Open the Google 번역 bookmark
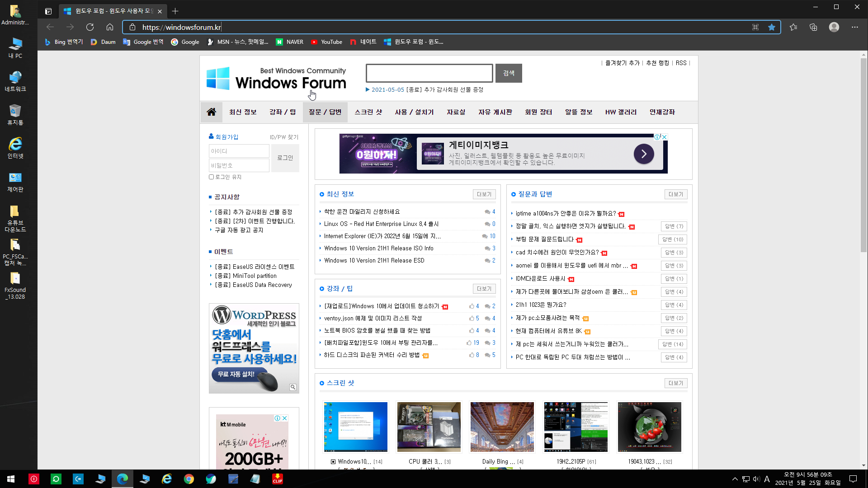The width and height of the screenshot is (868, 488). tap(143, 42)
